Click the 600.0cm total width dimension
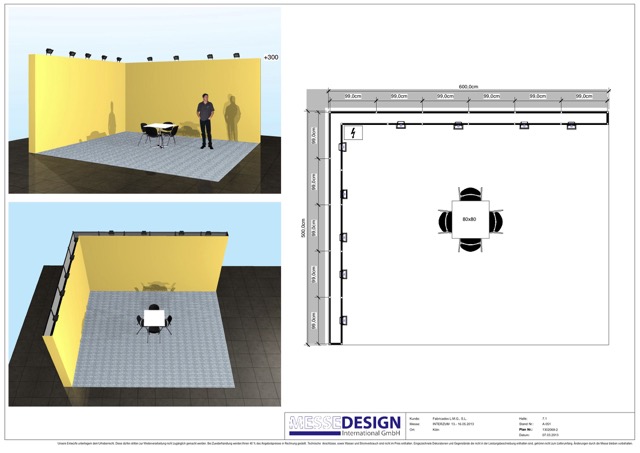640x453 pixels. tap(462, 85)
